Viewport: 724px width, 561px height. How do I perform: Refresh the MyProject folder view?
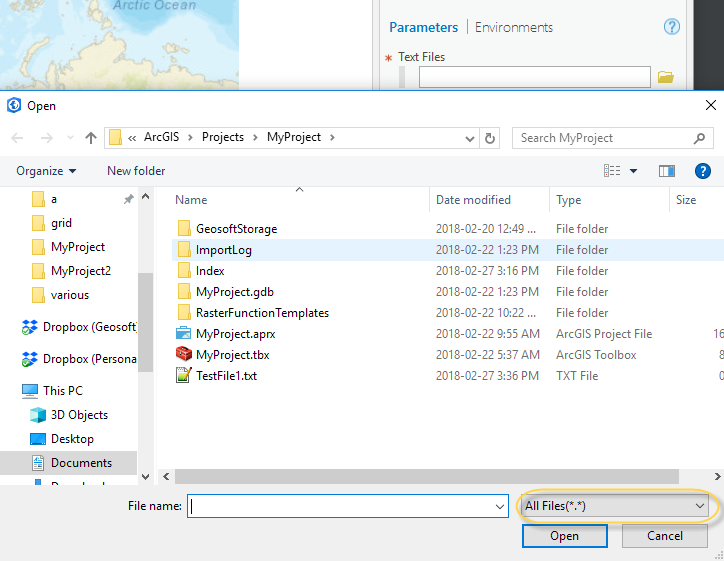tap(489, 138)
